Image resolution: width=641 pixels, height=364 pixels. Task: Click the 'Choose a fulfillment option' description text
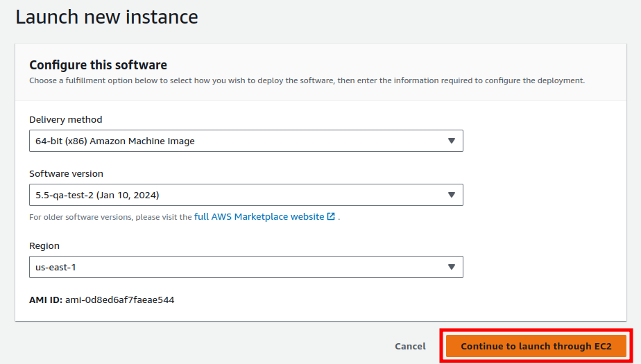click(307, 80)
